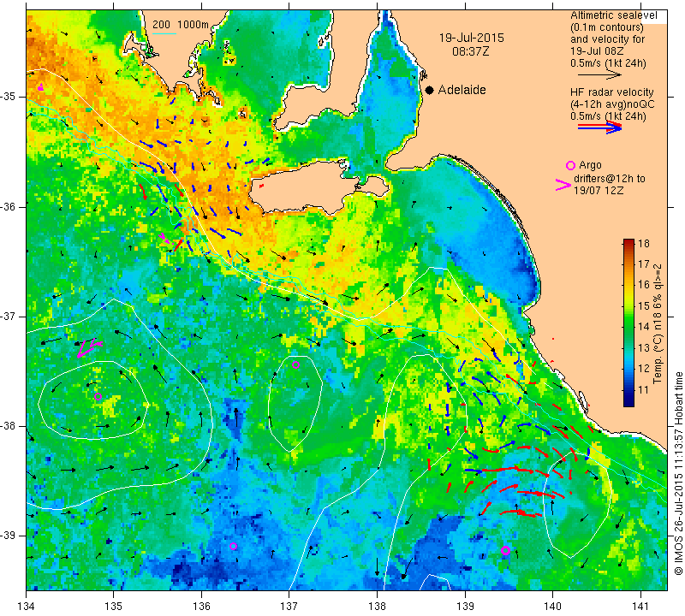Click the date label 19-Jul-2015
Viewport: 685px width, 616px height.
coord(472,38)
